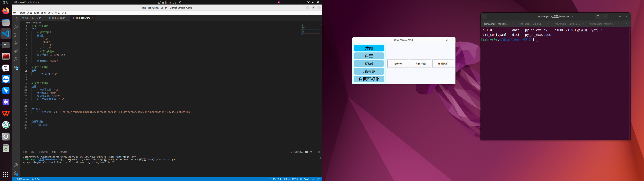
Task: Open the Search view in VS Code
Action: click(16, 27)
